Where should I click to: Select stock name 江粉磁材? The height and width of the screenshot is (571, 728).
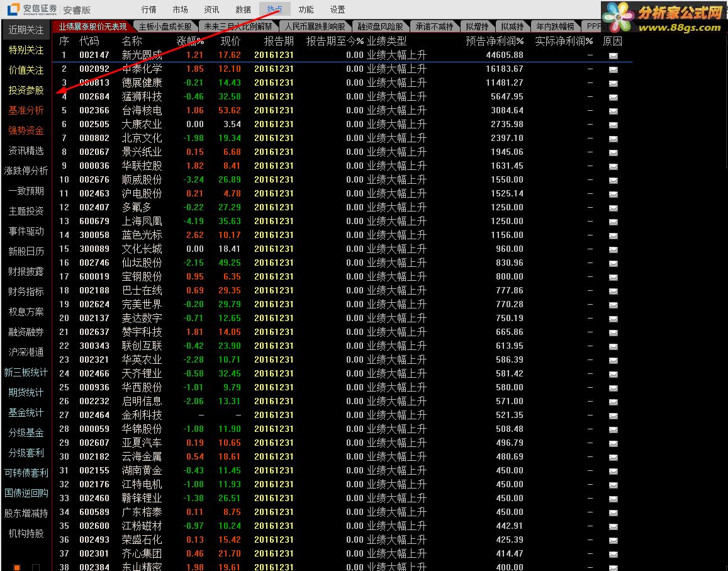click(x=142, y=526)
